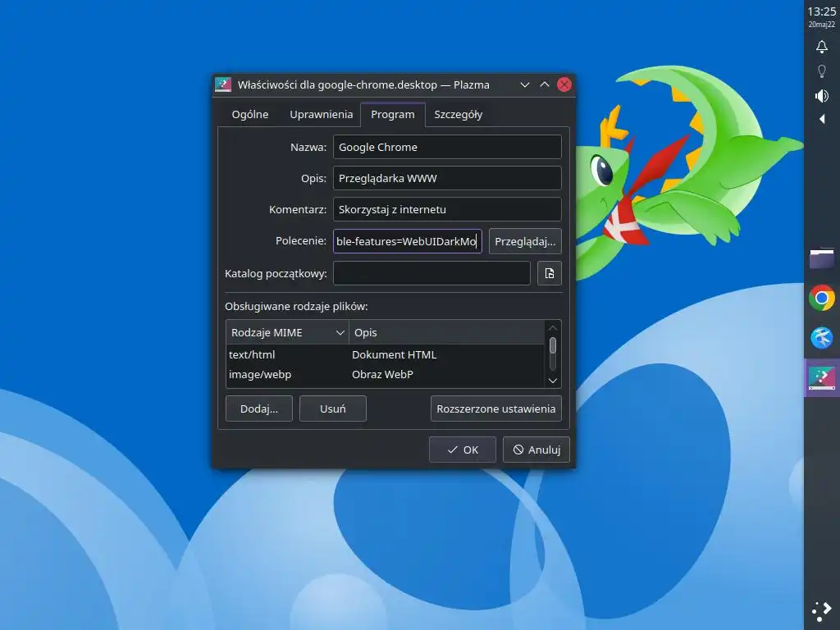Screen dimensions: 840x630
Task: Click Dokument HTML description cell
Action: [x=395, y=354]
